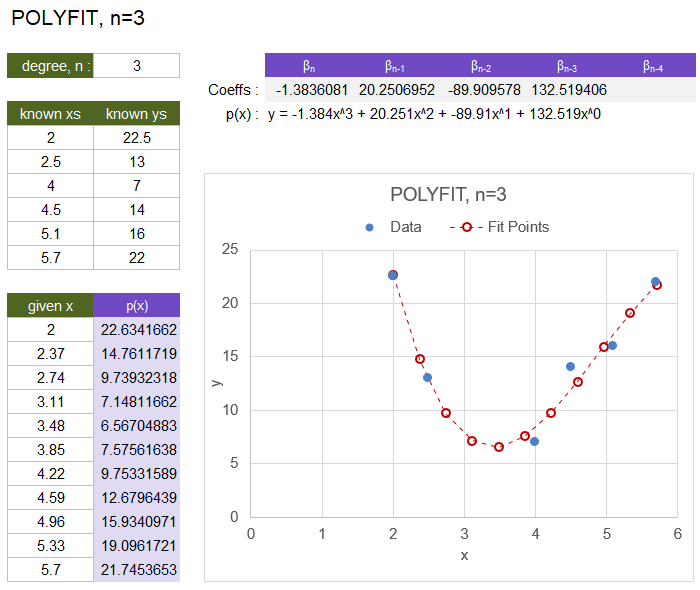Click the chart's x axis title
Viewport: 700px width, 590px height.
[464, 556]
